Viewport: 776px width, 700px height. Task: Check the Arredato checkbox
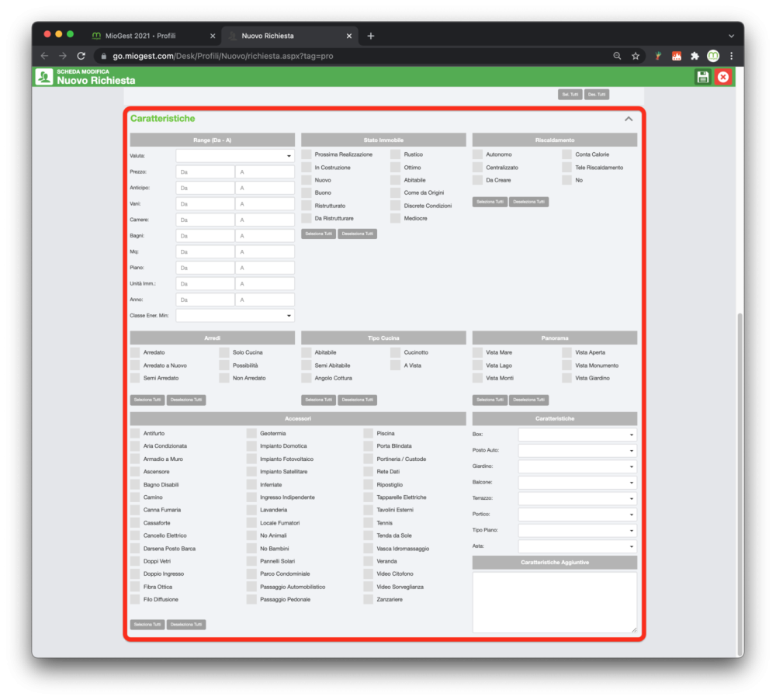135,352
